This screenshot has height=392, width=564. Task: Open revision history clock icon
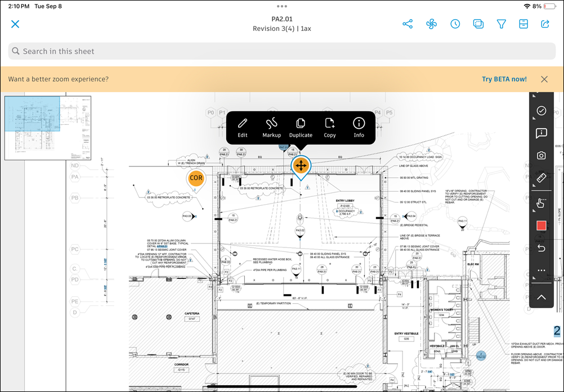455,24
